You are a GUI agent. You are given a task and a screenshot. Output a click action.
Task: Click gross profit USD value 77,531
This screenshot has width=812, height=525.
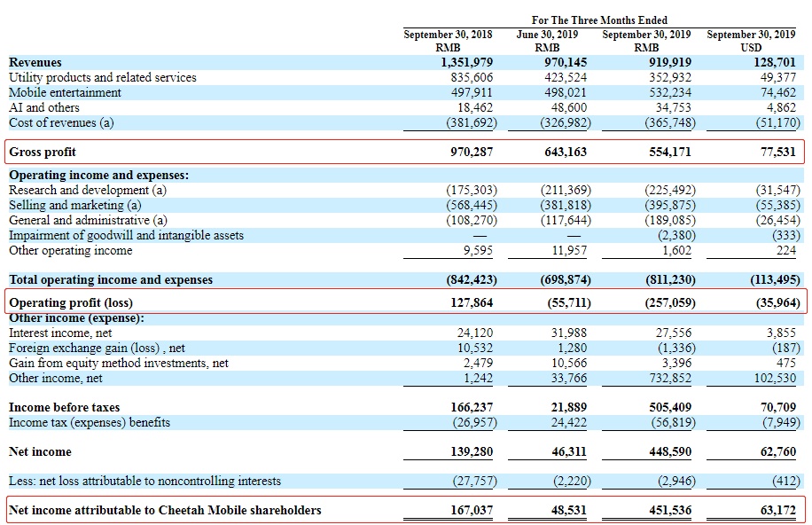(778, 153)
